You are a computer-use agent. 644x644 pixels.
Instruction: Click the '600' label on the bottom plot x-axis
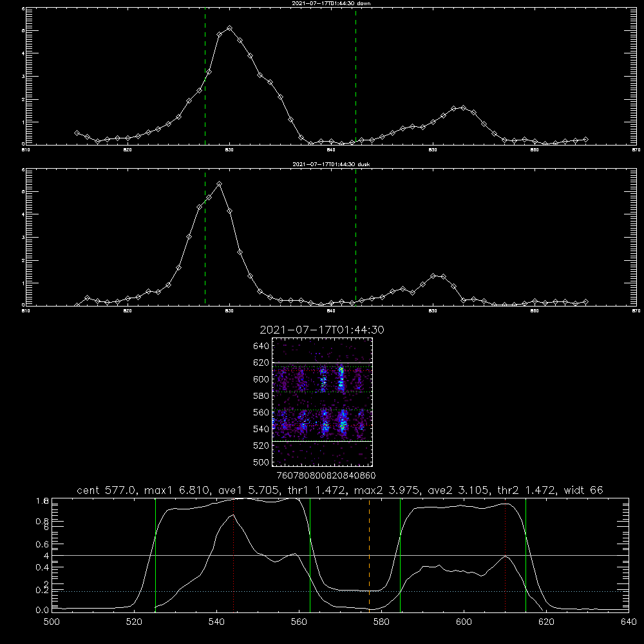click(x=464, y=622)
